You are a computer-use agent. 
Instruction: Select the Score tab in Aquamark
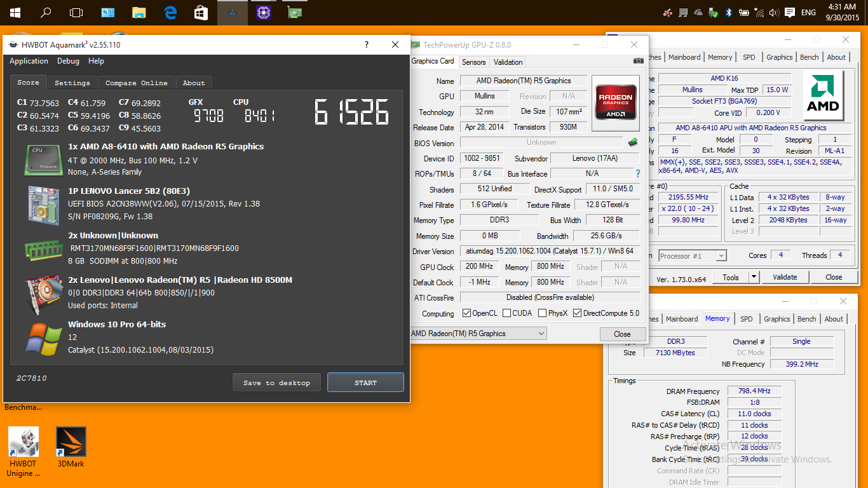pos(28,83)
